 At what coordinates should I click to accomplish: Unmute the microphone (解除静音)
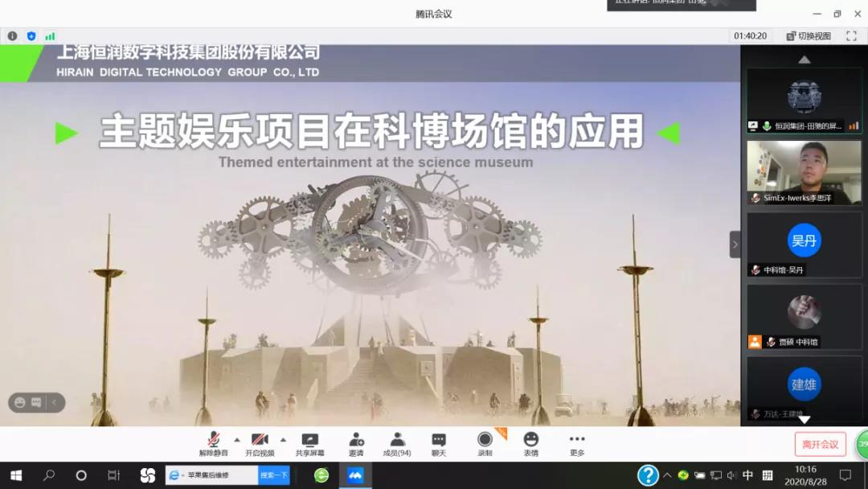coord(213,443)
